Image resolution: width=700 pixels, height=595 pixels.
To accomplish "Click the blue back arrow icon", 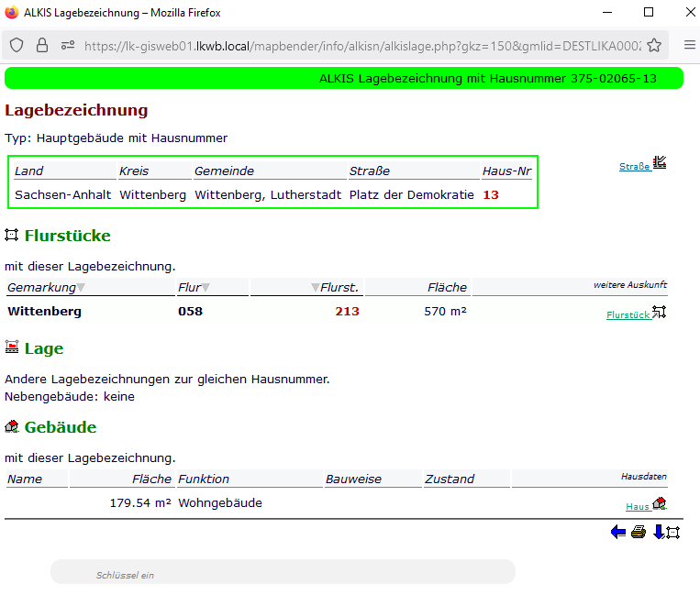I will [618, 533].
